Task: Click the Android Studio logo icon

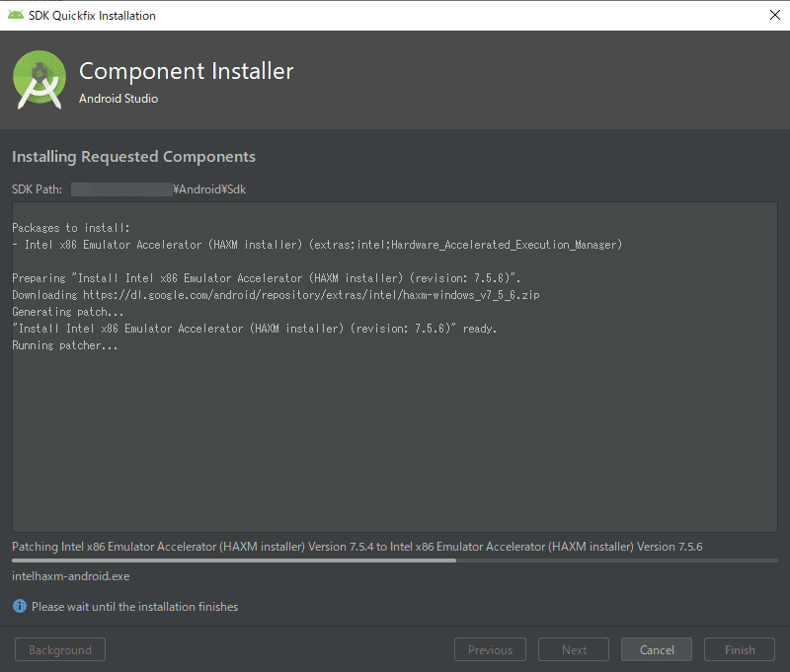Action: coord(39,80)
